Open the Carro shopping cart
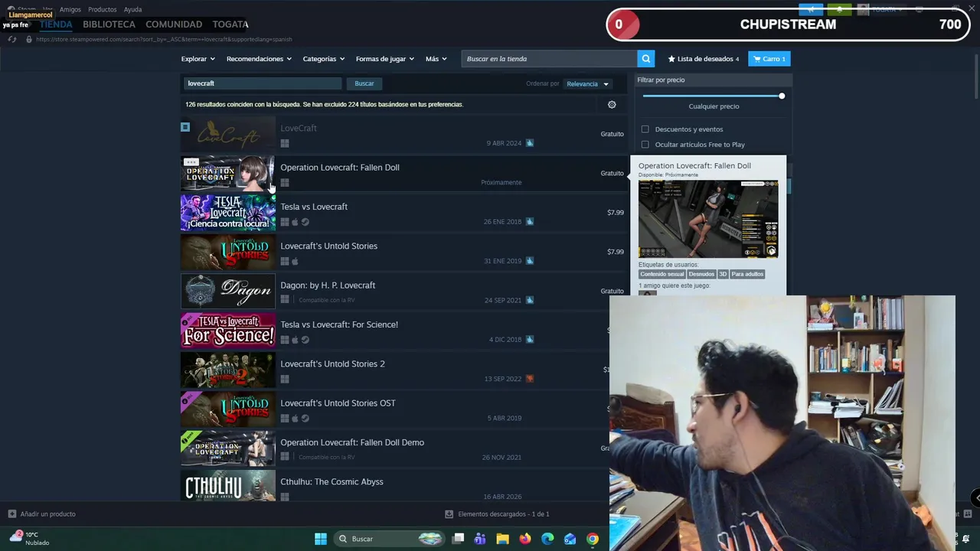The image size is (980, 551). point(769,59)
